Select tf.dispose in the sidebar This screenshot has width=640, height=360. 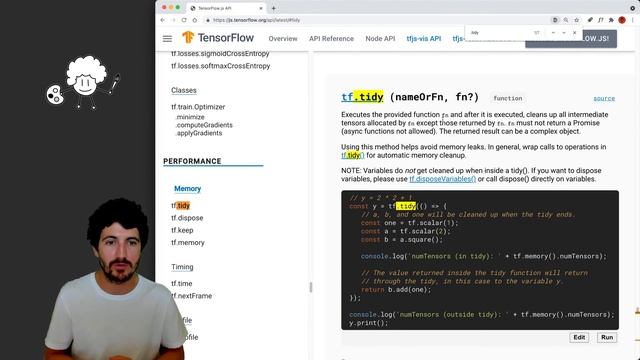point(187,218)
